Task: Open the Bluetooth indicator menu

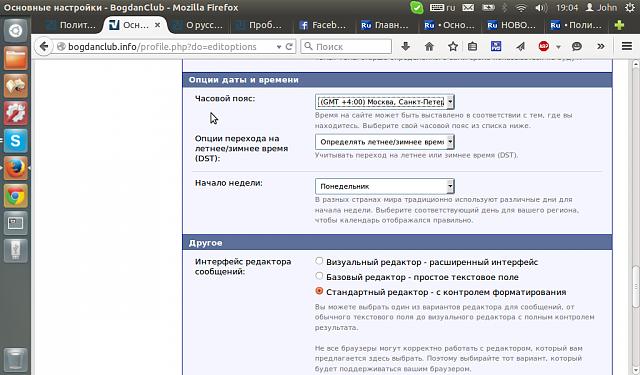Action: click(504, 7)
